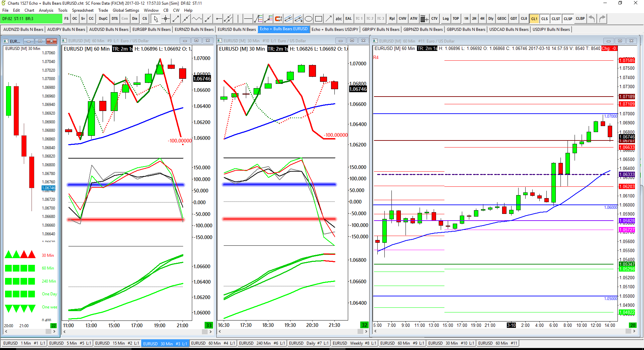
Task: Choose the zigzag wave drawing tool
Action: click(197, 19)
